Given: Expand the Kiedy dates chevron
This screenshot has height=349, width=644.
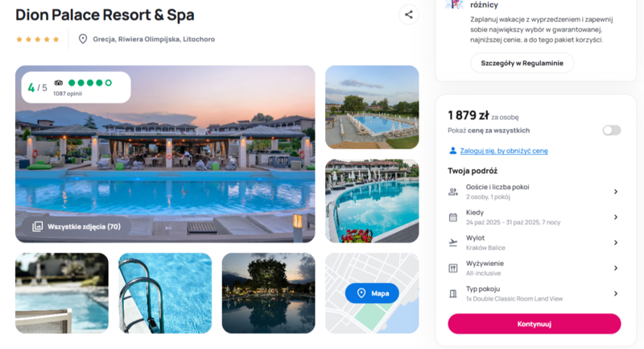Looking at the screenshot, I should point(616,217).
